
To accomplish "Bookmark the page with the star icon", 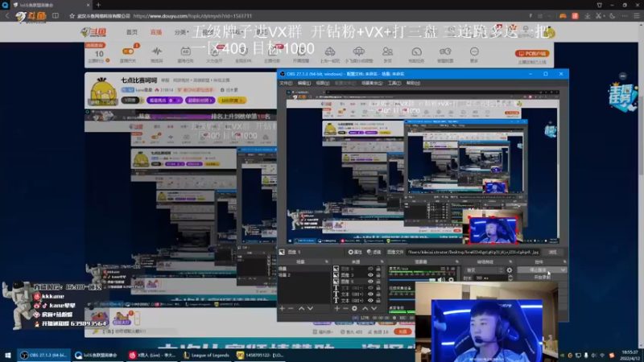I will coord(72,16).
